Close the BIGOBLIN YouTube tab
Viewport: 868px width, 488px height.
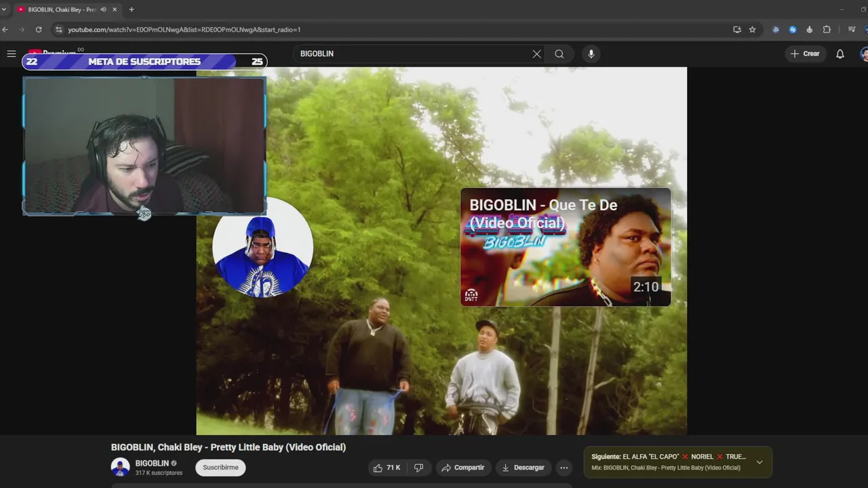115,9
